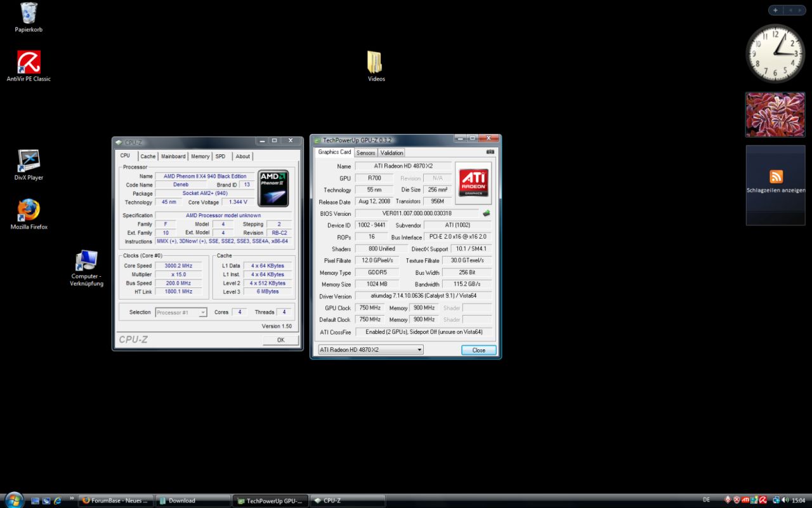Select the DivX Player desktop icon
The width and height of the screenshot is (812, 508).
[x=29, y=165]
